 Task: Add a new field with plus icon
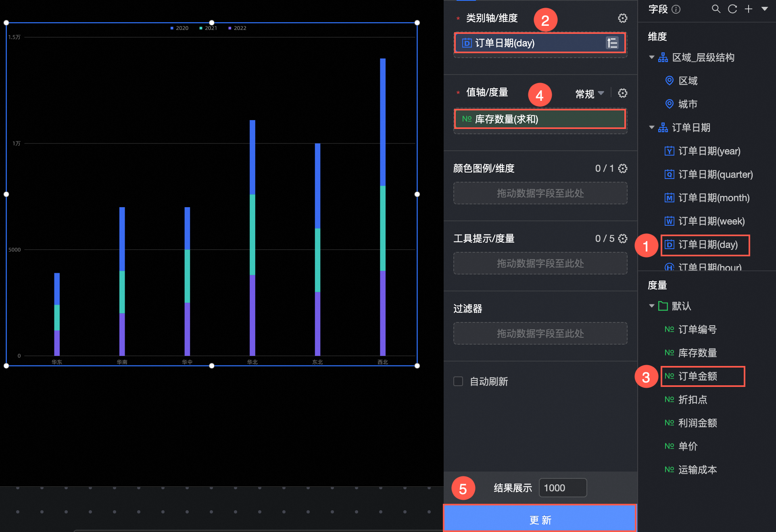tap(749, 9)
